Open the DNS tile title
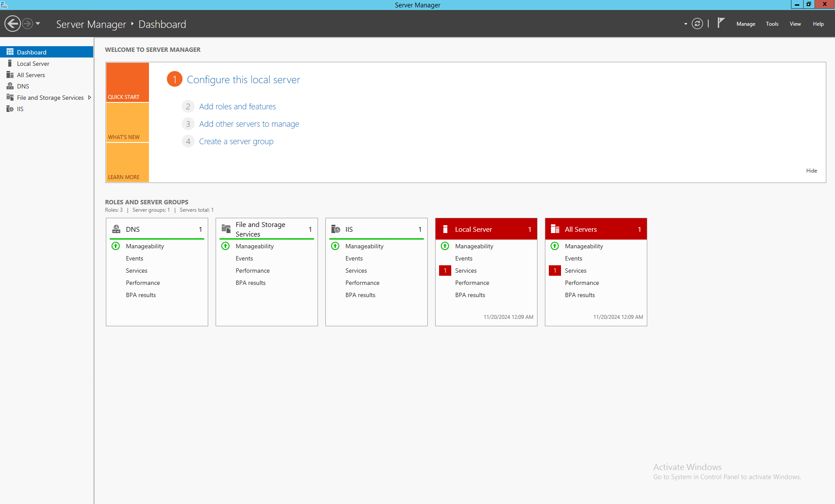The image size is (835, 504). pos(133,229)
